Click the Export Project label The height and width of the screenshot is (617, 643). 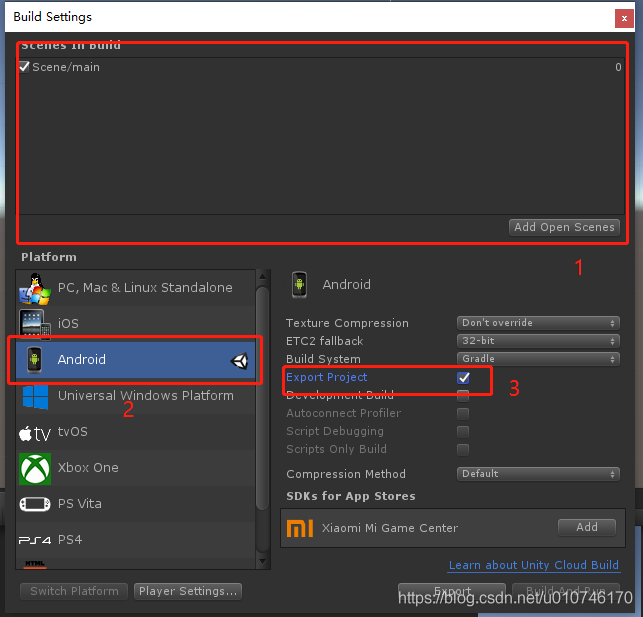click(326, 377)
